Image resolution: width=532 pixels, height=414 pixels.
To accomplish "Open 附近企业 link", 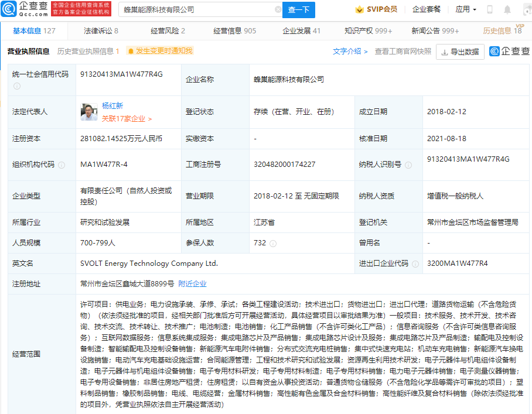I will coord(192,284).
